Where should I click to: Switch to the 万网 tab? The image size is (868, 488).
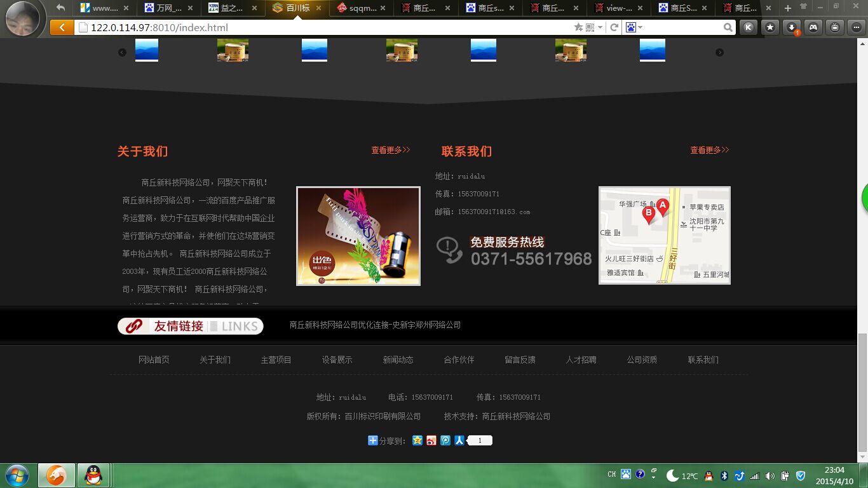click(x=168, y=8)
